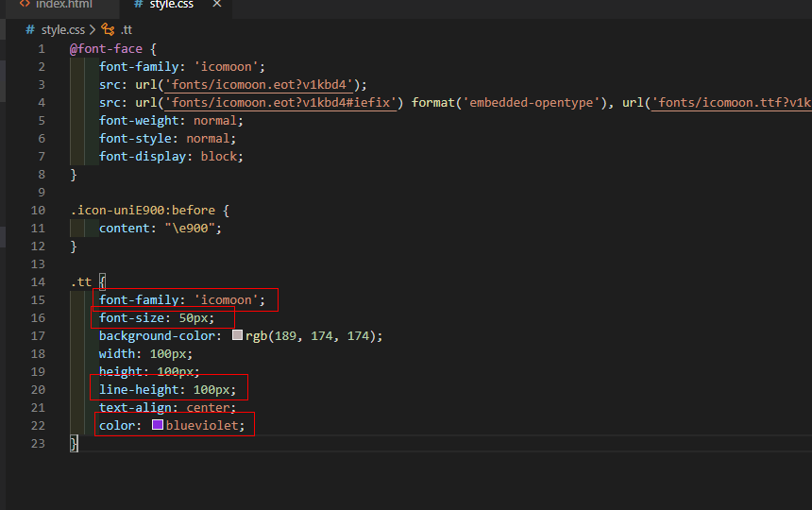Click 'font-family: icomoon' on line 15
Viewport: 812px width, 510px height.
[182, 299]
